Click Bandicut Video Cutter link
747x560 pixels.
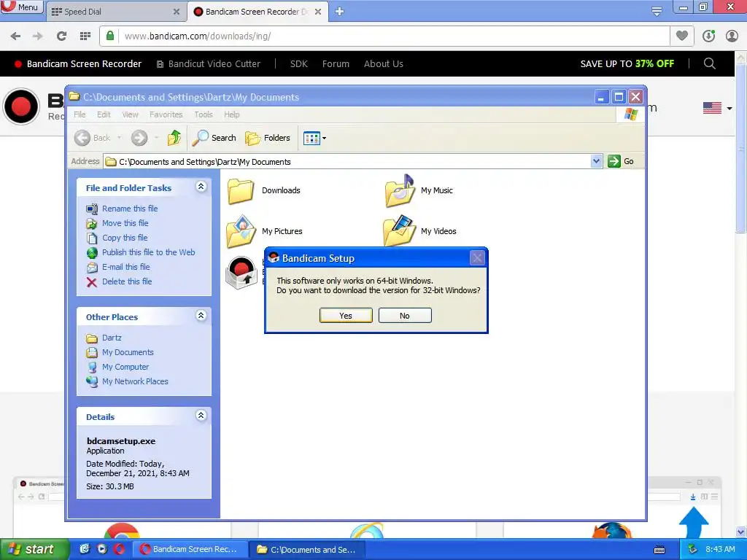coord(209,64)
